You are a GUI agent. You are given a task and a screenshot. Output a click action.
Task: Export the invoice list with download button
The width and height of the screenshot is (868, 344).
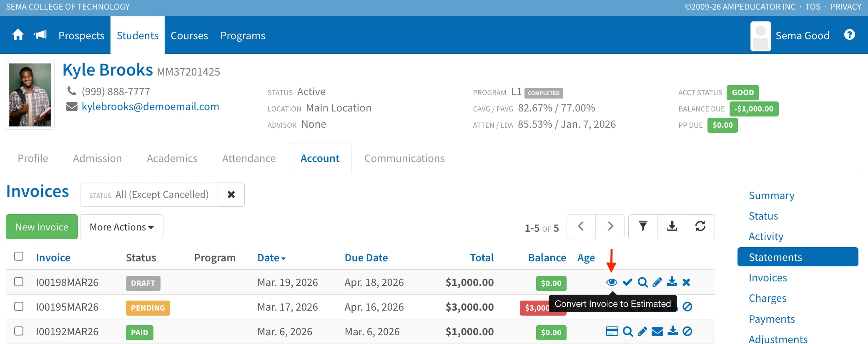[x=672, y=226]
